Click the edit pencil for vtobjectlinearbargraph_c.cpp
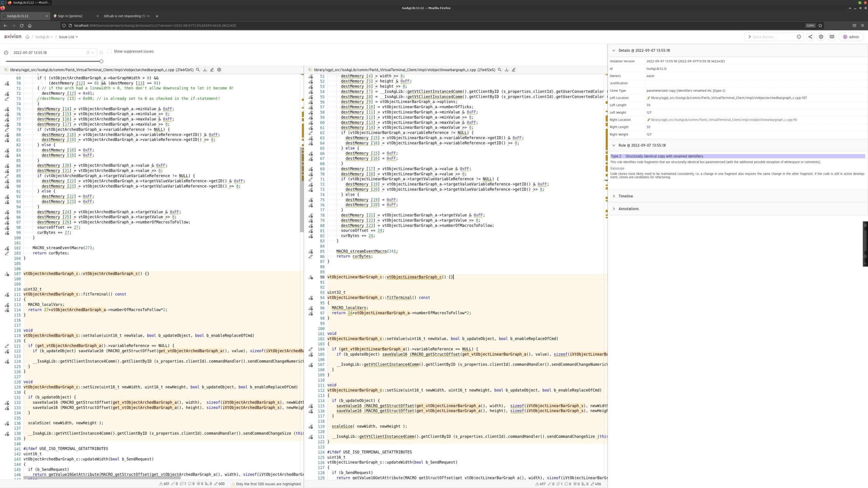The height and width of the screenshot is (488, 868). coord(514,70)
